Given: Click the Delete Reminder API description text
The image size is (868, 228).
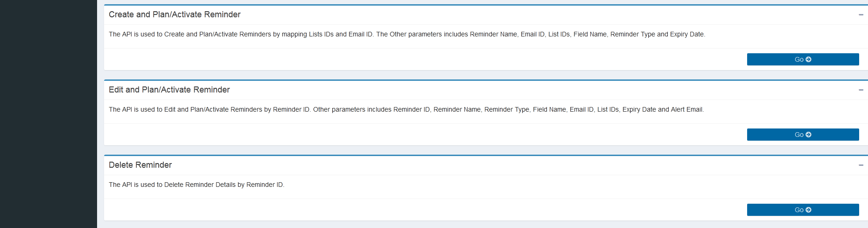Looking at the screenshot, I should click(196, 185).
